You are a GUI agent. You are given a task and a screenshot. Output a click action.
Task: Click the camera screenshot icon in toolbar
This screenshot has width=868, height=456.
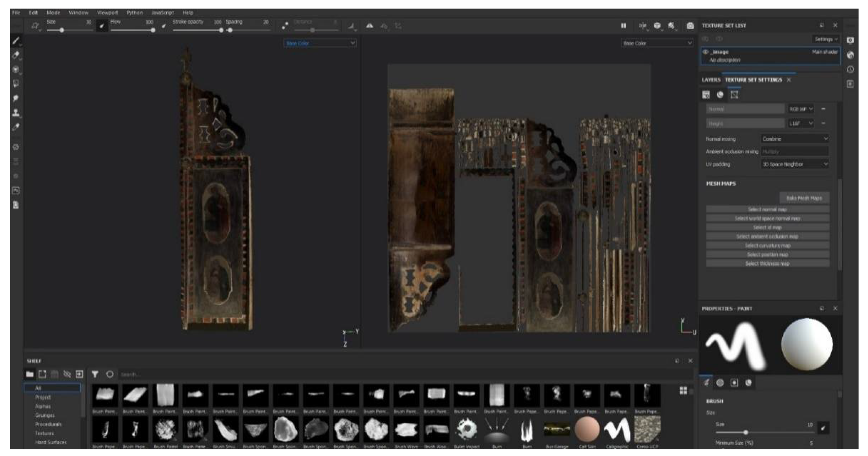click(690, 26)
